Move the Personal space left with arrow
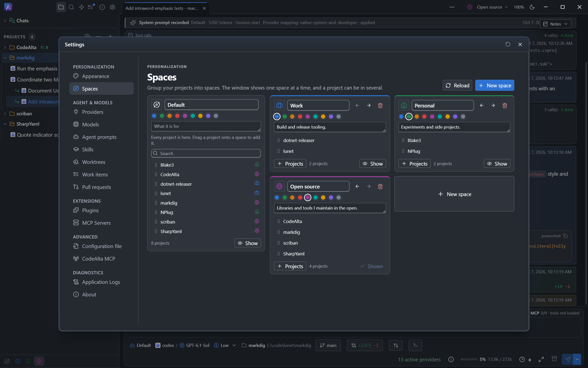Screen dimensions: 588x368 [482, 105]
